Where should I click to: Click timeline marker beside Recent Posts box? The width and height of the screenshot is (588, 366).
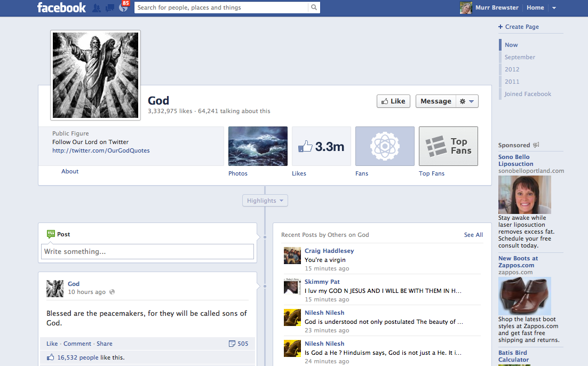[x=265, y=237]
